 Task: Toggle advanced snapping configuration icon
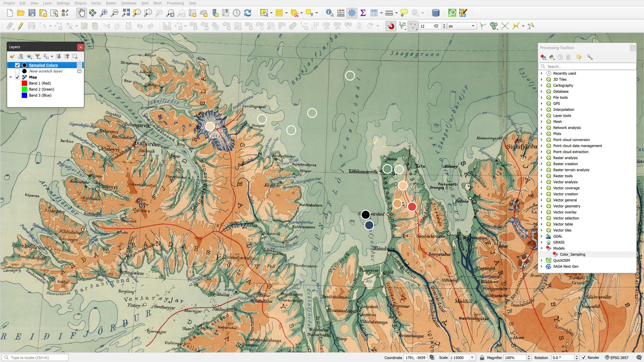point(402,26)
